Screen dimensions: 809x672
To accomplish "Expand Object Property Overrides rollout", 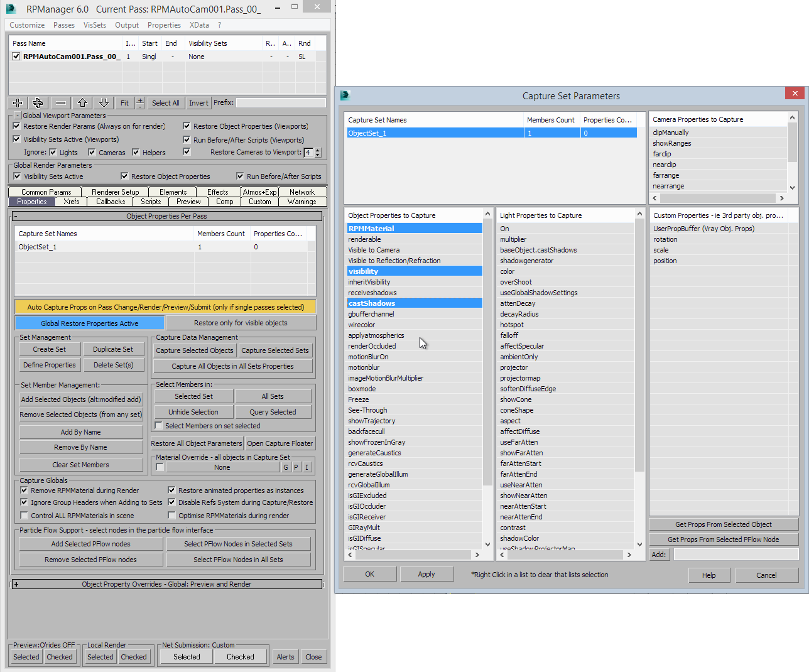I will 16,584.
